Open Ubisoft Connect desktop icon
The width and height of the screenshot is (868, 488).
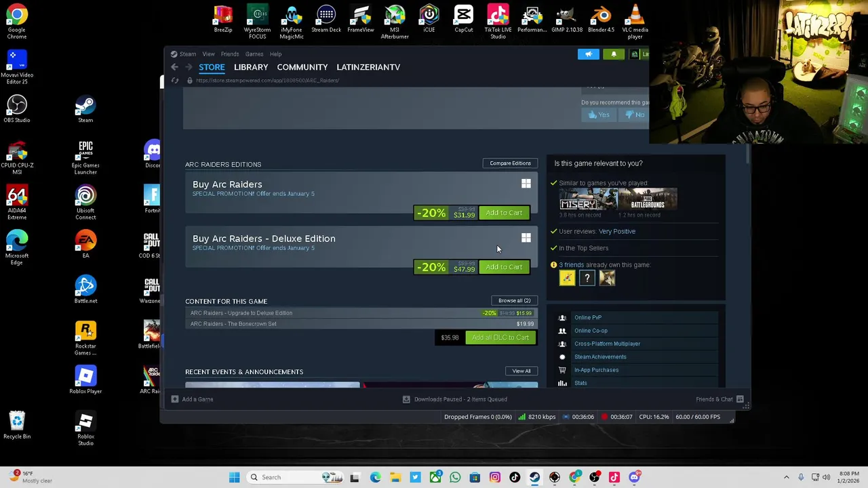tap(85, 203)
